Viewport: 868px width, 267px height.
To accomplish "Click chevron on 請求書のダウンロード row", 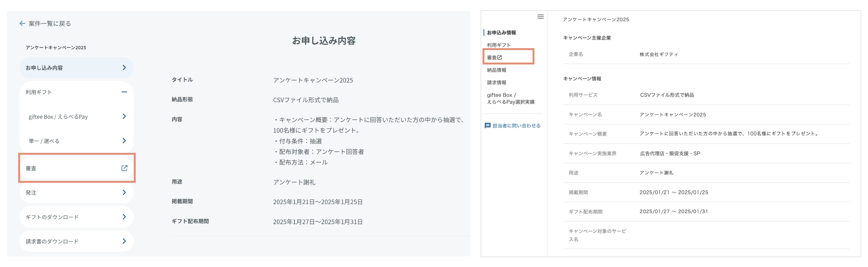I will (x=124, y=241).
